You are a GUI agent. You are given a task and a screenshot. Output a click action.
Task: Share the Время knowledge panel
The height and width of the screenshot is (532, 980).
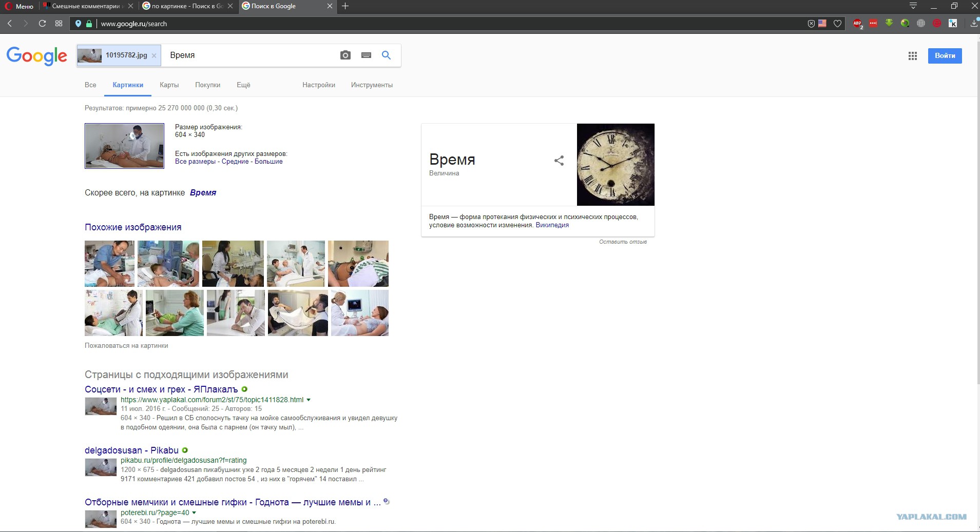559,161
